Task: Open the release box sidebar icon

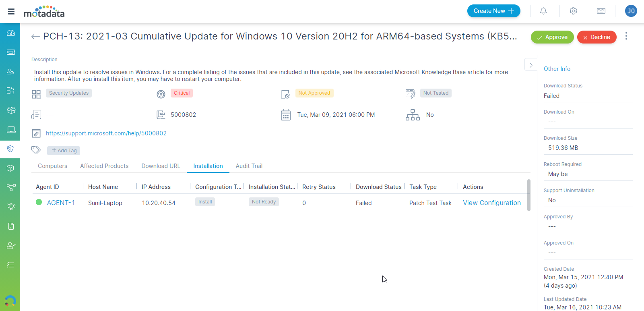Action: coord(11,110)
